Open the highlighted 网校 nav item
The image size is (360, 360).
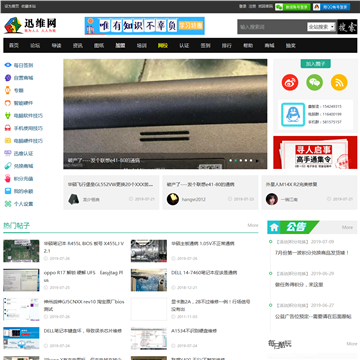coord(163,46)
